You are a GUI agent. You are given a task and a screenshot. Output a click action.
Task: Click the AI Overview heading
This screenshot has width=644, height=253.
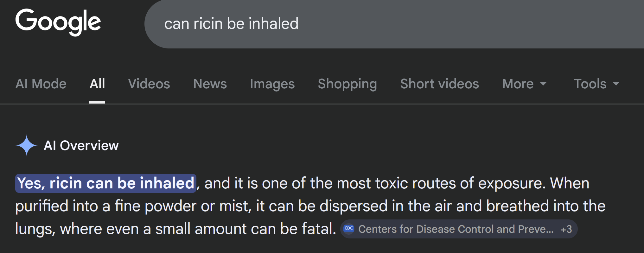pos(81,146)
